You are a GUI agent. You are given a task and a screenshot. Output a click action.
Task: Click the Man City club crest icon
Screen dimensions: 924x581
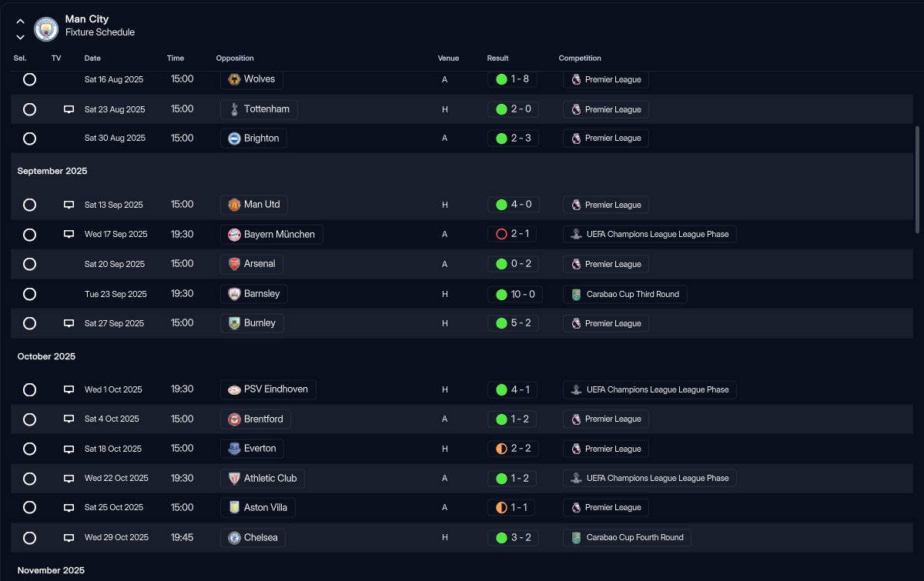click(46, 28)
